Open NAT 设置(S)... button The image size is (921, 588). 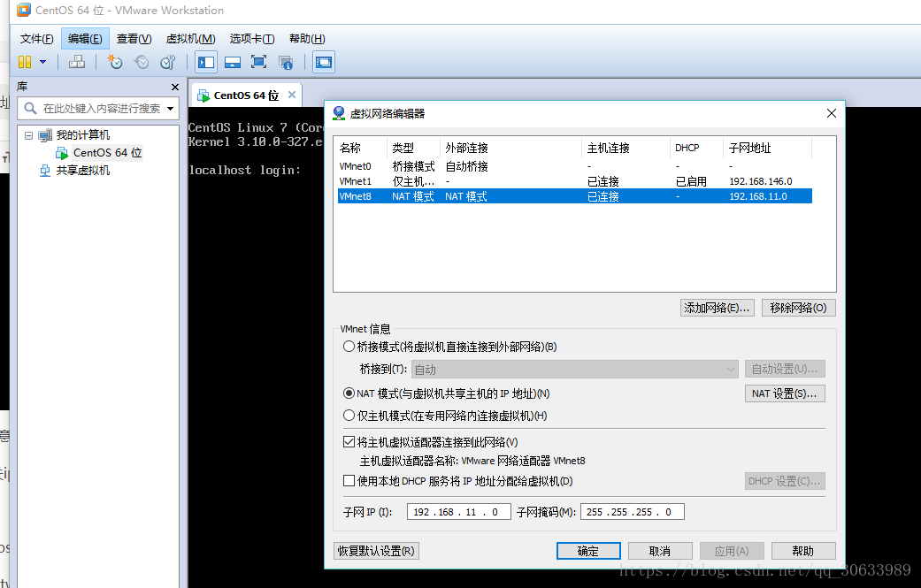click(785, 393)
